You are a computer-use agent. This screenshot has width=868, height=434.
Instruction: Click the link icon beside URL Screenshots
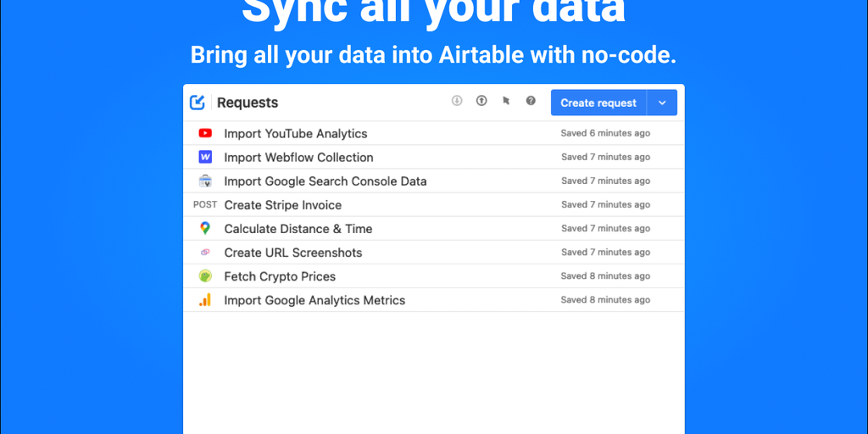coord(205,253)
